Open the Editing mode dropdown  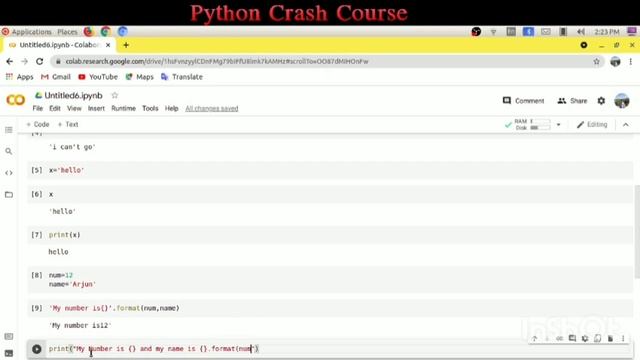click(592, 124)
